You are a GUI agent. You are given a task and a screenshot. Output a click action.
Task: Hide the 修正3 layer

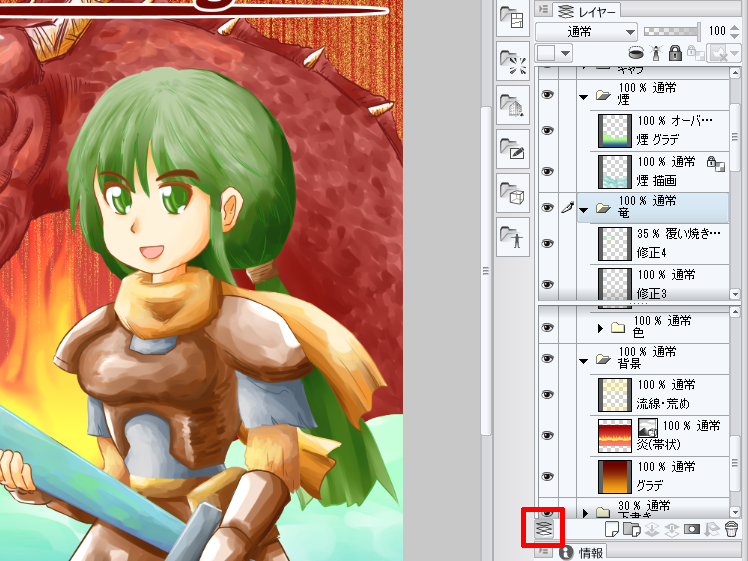click(x=548, y=284)
